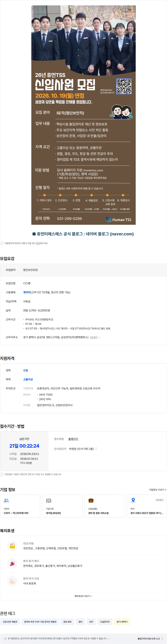167x644 pixels.
Task: Click info icon in bottom copyright notice
Action: [6, 638]
